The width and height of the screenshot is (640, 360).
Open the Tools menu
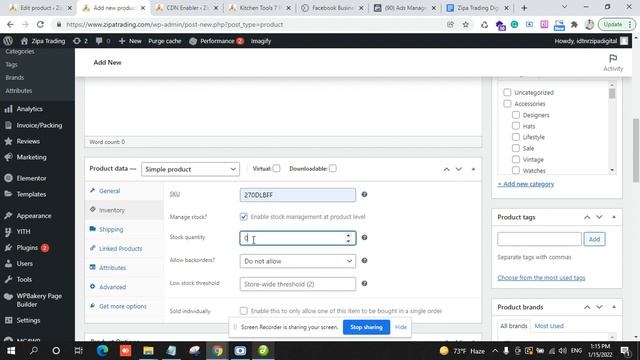point(24,279)
